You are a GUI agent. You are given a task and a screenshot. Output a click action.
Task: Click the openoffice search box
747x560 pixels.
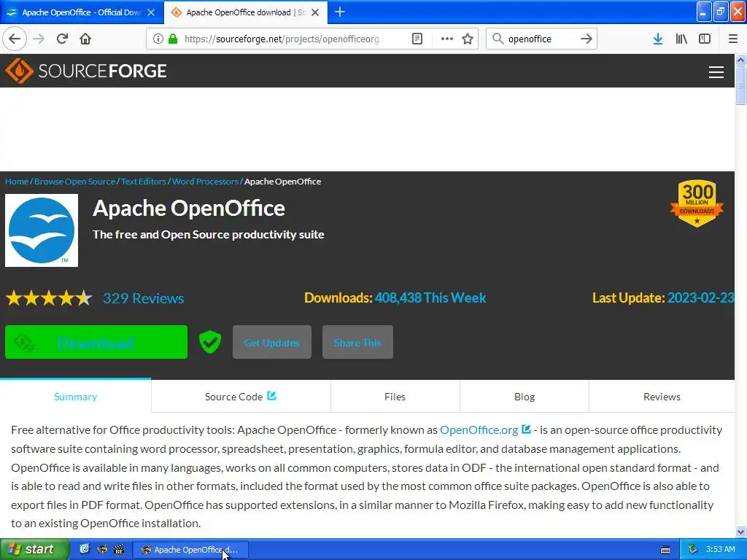542,39
